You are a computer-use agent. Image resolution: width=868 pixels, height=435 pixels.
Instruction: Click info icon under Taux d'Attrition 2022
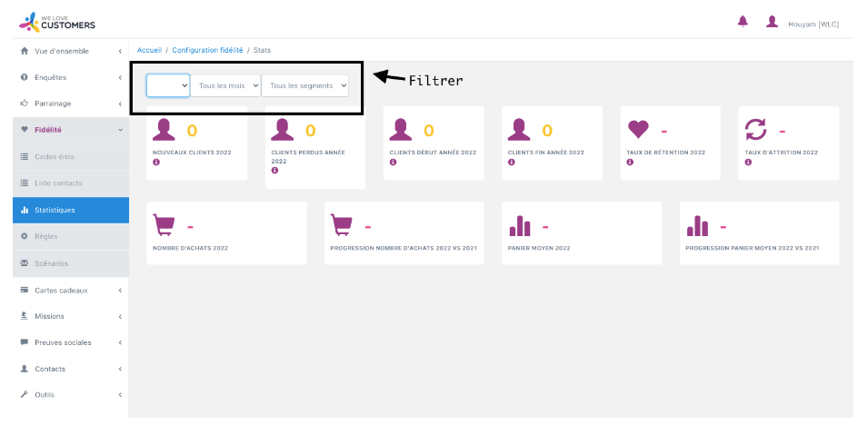(x=747, y=162)
